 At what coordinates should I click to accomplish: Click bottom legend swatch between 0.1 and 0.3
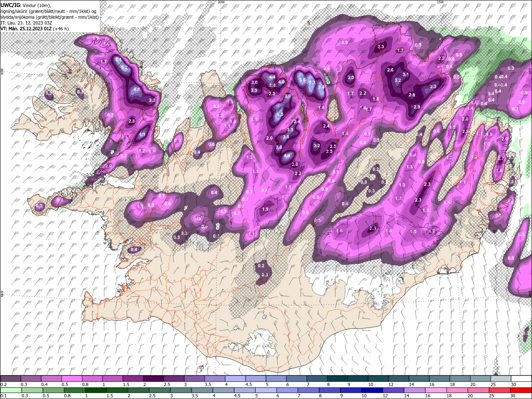click(10, 390)
